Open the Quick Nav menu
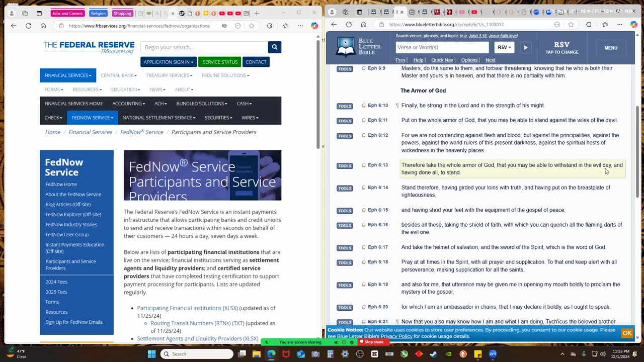Screen dimensions: 644x362 point(442,60)
